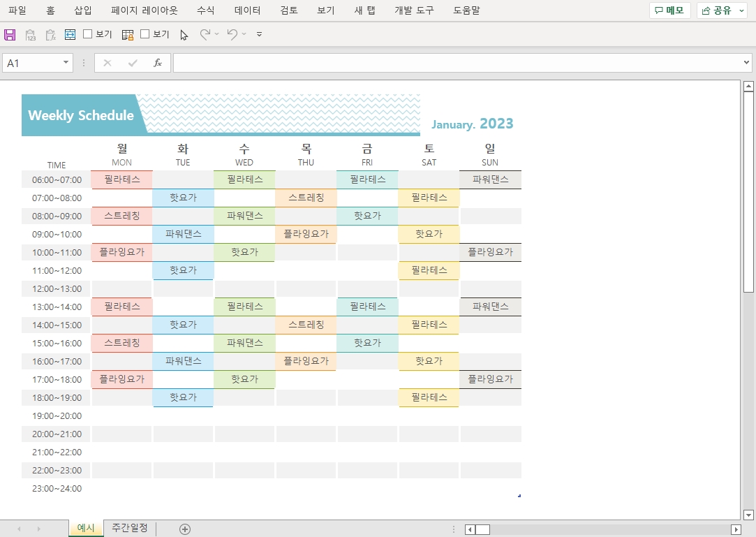Open the 검토 ribbon tab
This screenshot has height=537, width=756.
(289, 10)
